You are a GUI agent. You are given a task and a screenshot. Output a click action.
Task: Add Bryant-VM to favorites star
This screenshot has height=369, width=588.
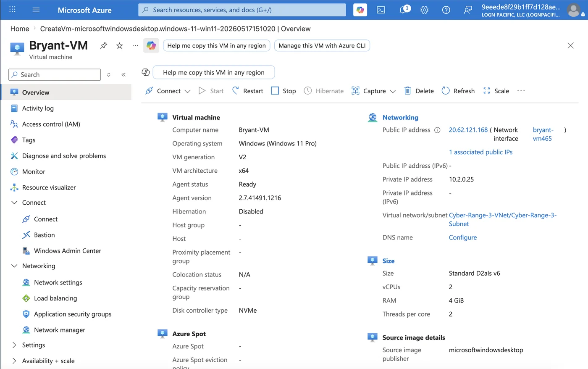[120, 45]
